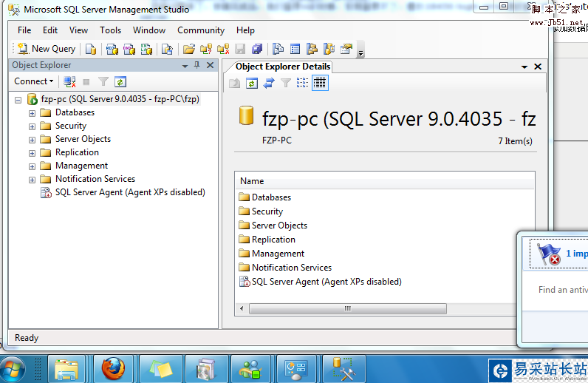Start an Analysis Services MDX query
This screenshot has width=588, height=383.
coord(112,49)
